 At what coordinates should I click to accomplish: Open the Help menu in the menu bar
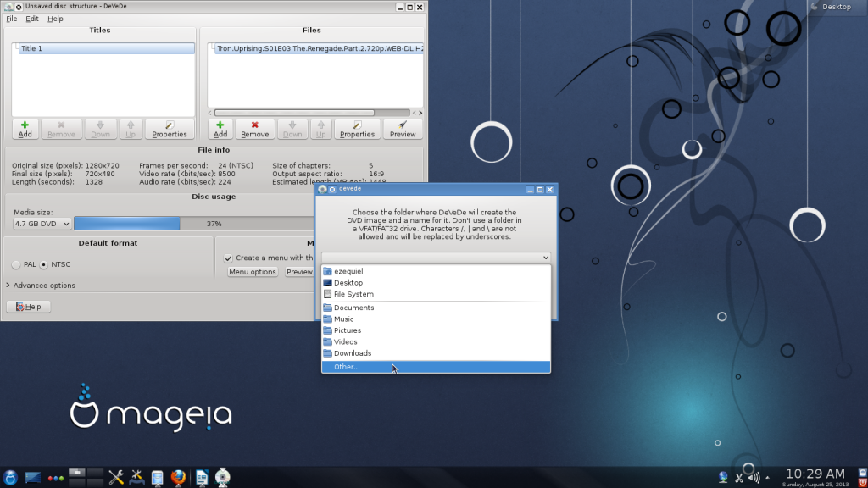55,19
